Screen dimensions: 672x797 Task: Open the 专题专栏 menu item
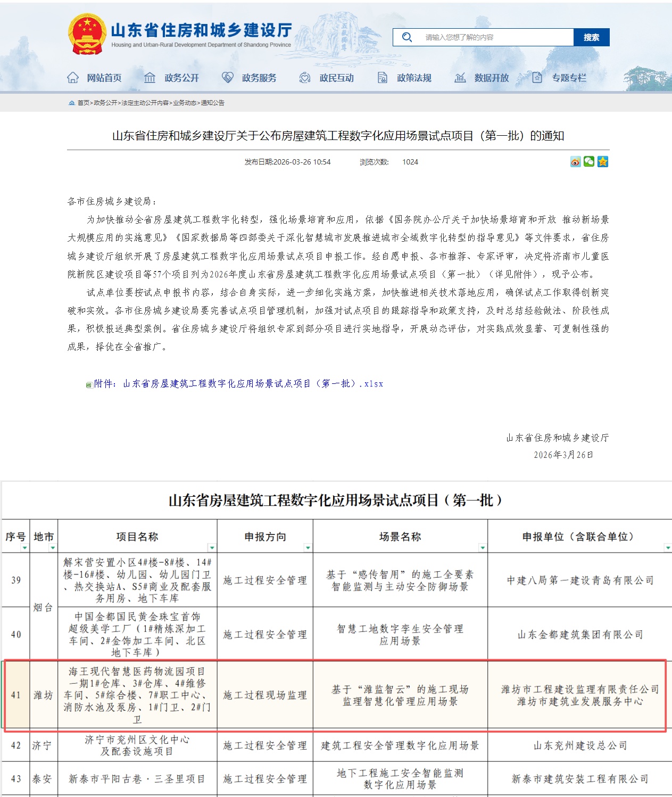[569, 77]
